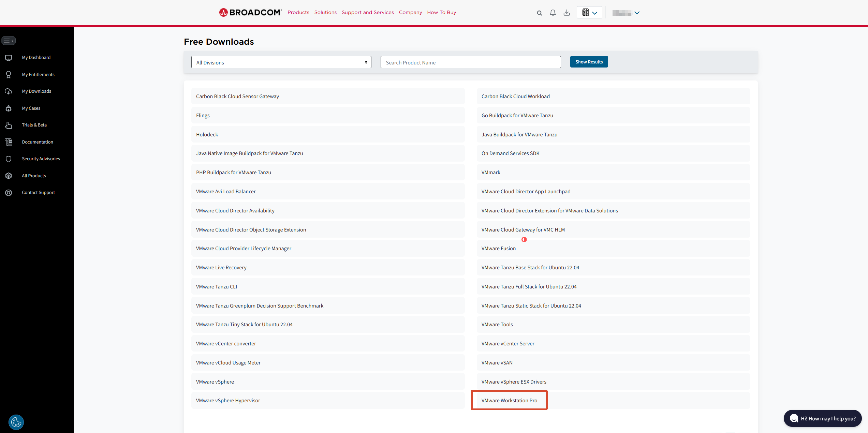868x433 pixels.
Task: Collapse the sidebar navigation menu
Action: pyautogui.click(x=9, y=41)
